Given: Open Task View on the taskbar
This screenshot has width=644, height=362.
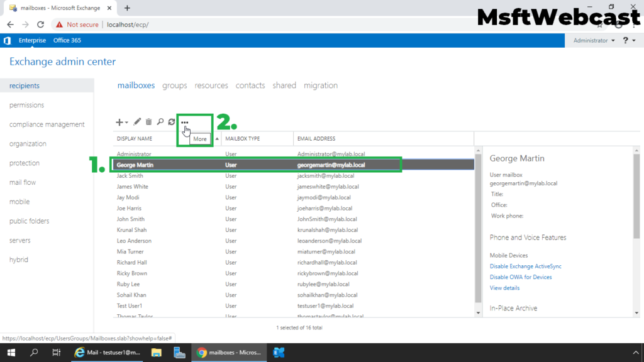Looking at the screenshot, I should point(56,353).
